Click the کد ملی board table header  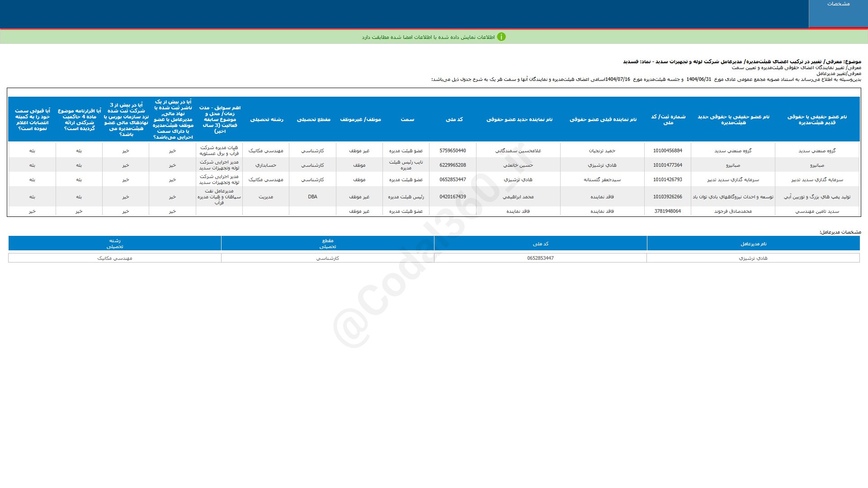point(454,119)
